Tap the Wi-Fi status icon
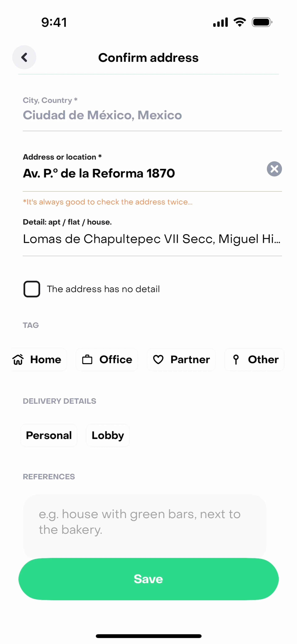The height and width of the screenshot is (644, 297). click(x=240, y=22)
